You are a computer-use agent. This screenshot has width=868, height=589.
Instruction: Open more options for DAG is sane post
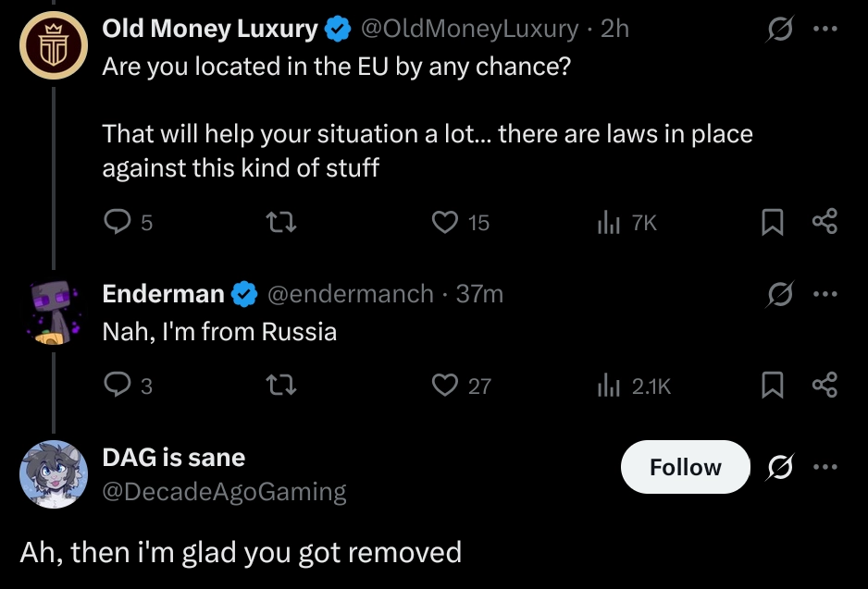pyautogui.click(x=824, y=467)
